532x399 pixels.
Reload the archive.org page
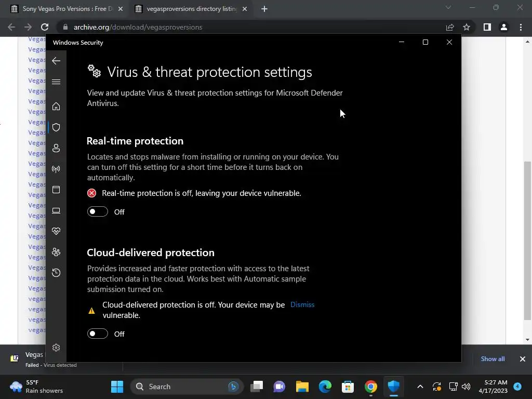pos(45,27)
